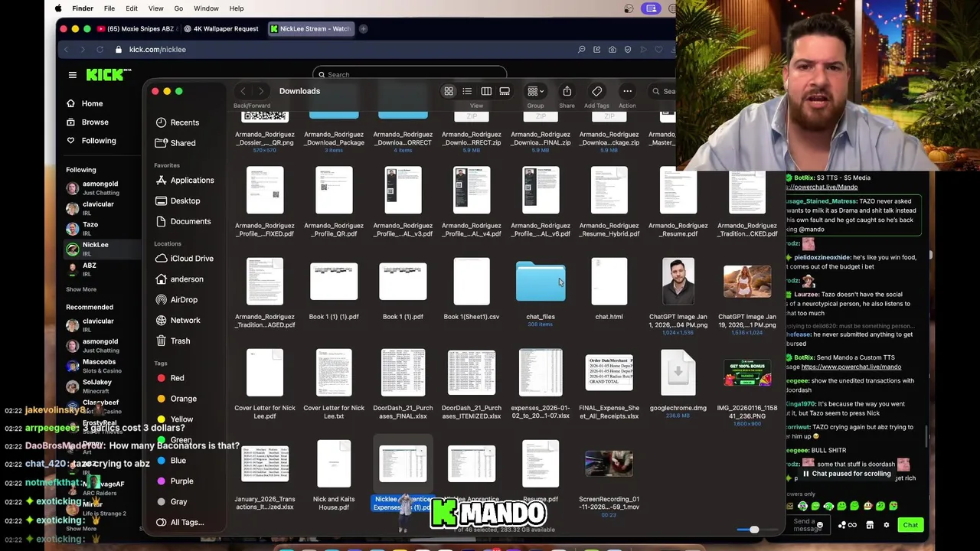Select the Blue tag
Image resolution: width=980 pixels, height=551 pixels.
click(x=171, y=461)
